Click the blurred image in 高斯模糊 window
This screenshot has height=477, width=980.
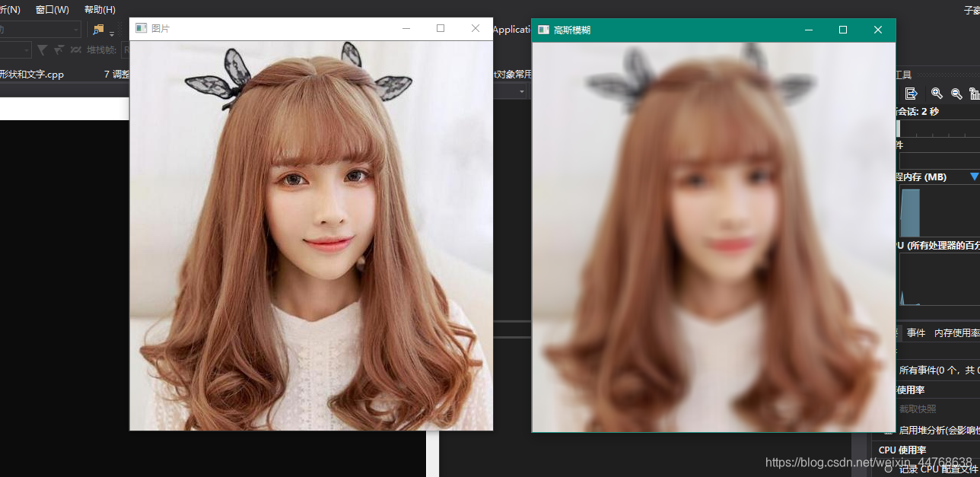pos(714,237)
